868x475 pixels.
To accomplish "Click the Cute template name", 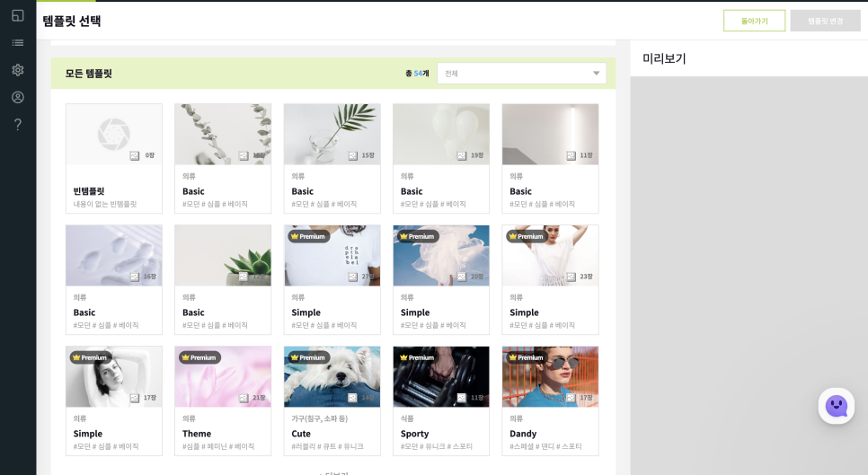I will (x=301, y=434).
